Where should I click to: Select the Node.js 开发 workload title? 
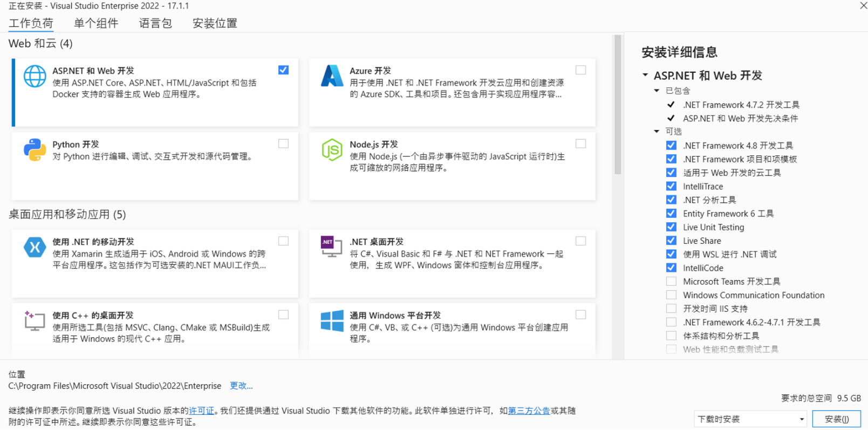click(x=374, y=144)
